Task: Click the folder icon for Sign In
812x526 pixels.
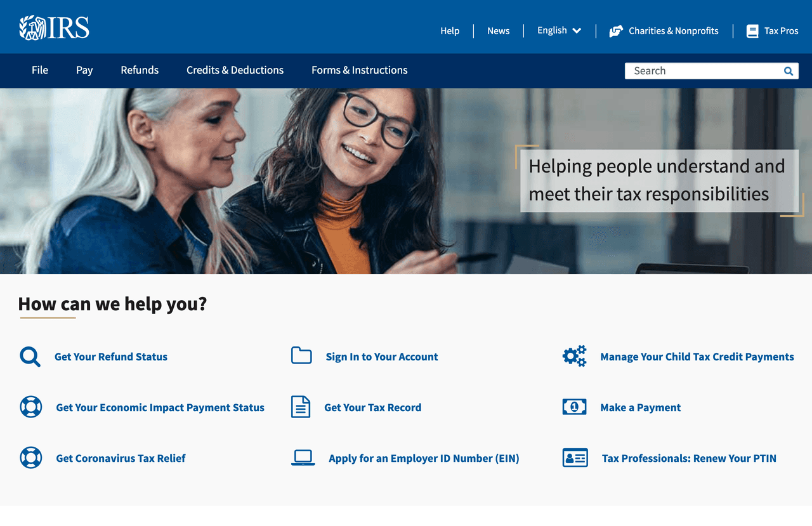Action: coord(301,355)
